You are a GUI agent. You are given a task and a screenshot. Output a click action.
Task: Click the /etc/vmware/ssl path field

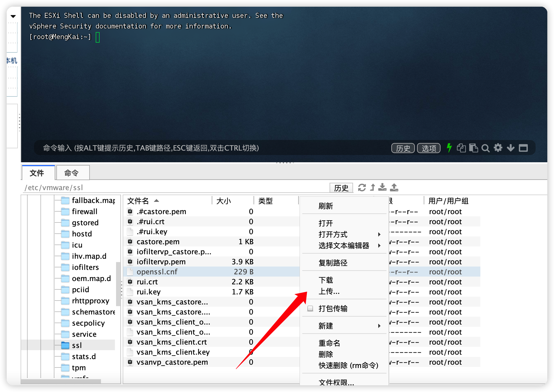[x=176, y=188]
